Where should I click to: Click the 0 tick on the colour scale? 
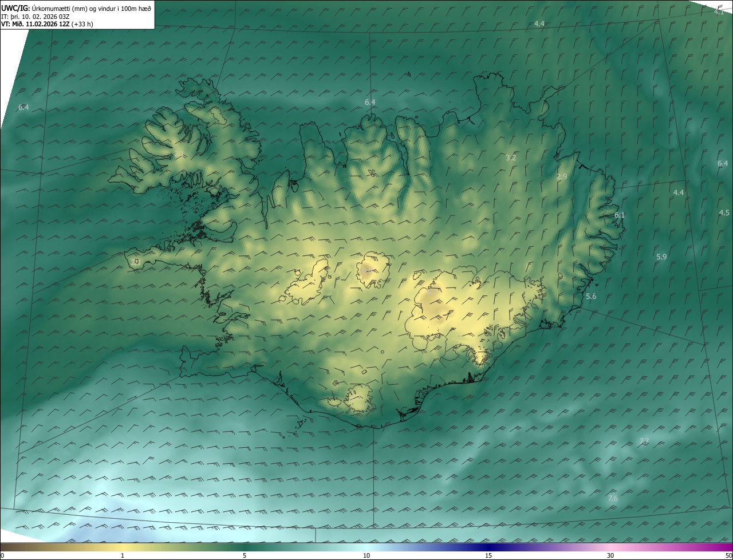coord(2,555)
